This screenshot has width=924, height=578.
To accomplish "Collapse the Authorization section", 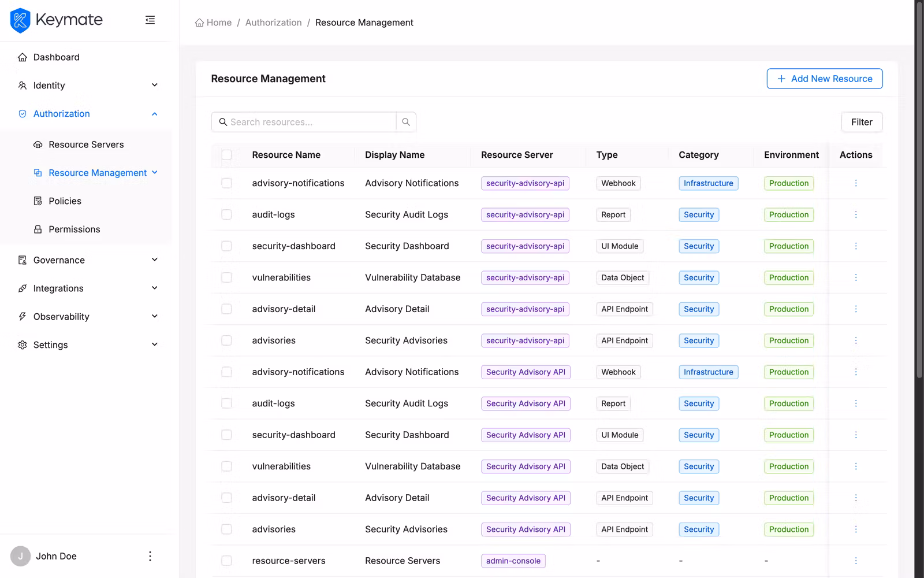I will click(154, 113).
